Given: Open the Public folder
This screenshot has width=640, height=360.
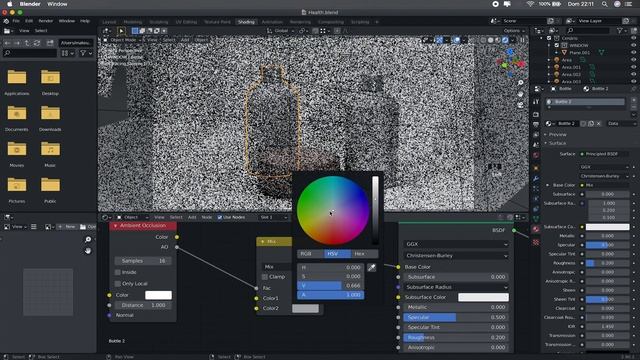Looking at the screenshot, I should click(x=50, y=185).
